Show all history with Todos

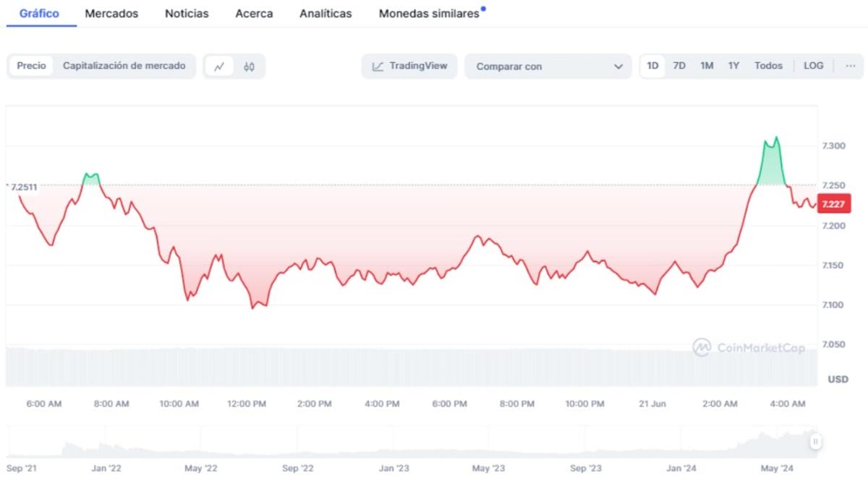click(768, 66)
